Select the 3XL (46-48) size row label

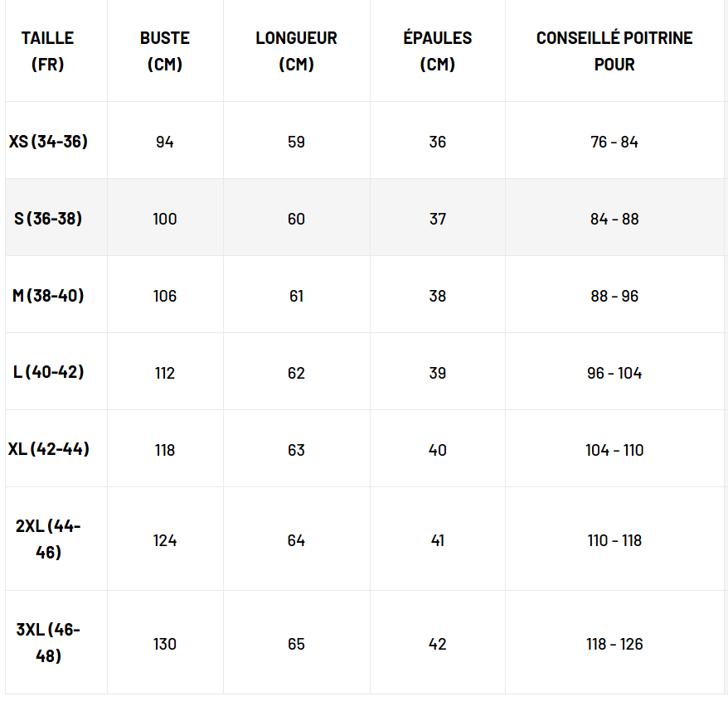click(x=48, y=643)
